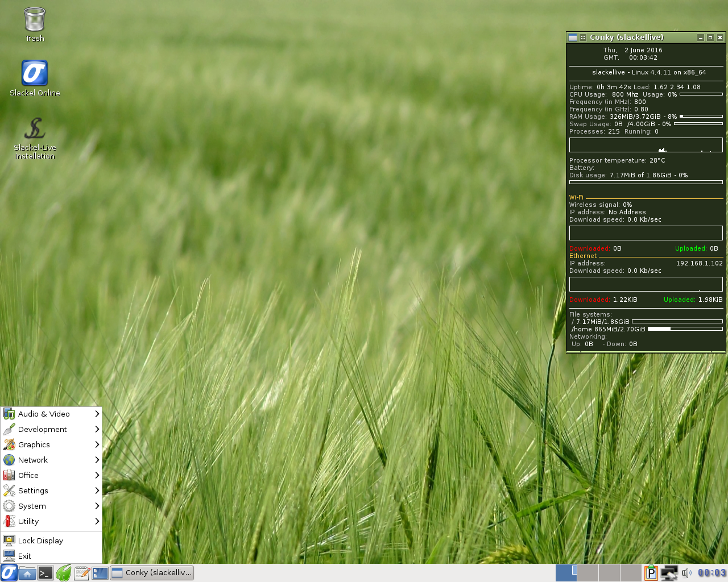Open the Slackel main menu button
This screenshot has height=582, width=728.
pos(9,573)
